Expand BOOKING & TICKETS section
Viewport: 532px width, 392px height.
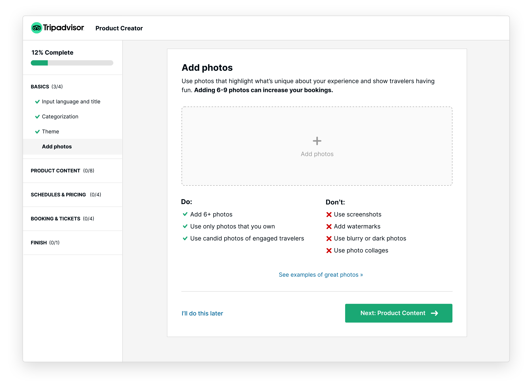pos(63,218)
